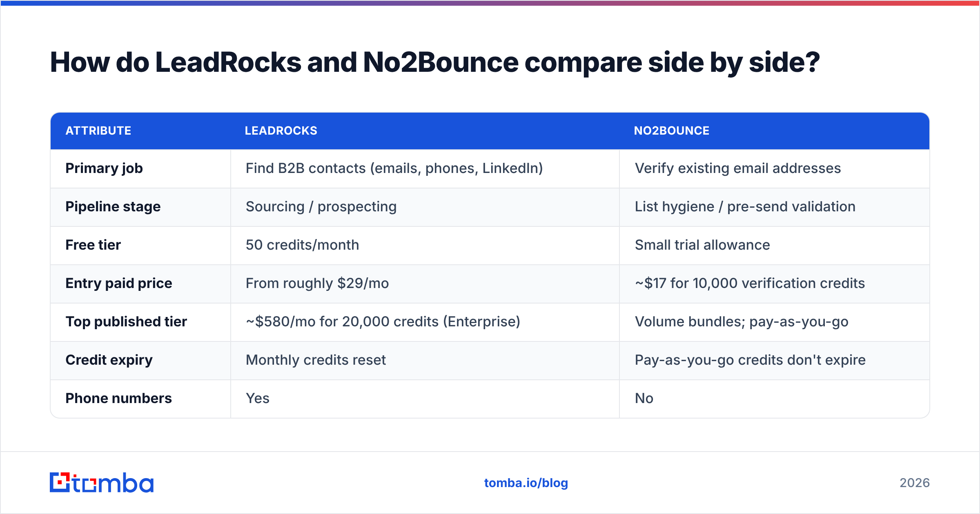980x514 pixels.
Task: Click the 'Entry paid price' row label
Action: coord(119,284)
